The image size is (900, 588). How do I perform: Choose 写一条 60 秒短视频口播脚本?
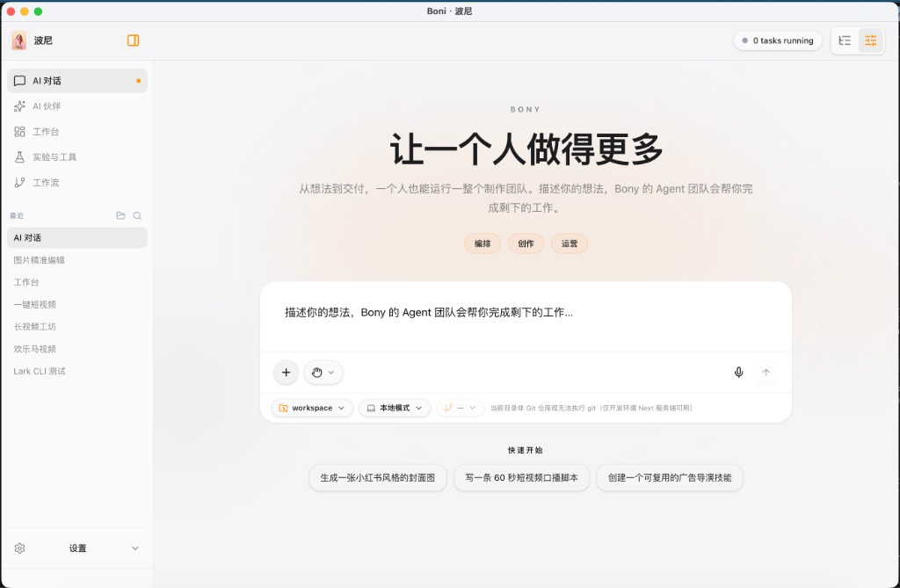click(x=521, y=478)
